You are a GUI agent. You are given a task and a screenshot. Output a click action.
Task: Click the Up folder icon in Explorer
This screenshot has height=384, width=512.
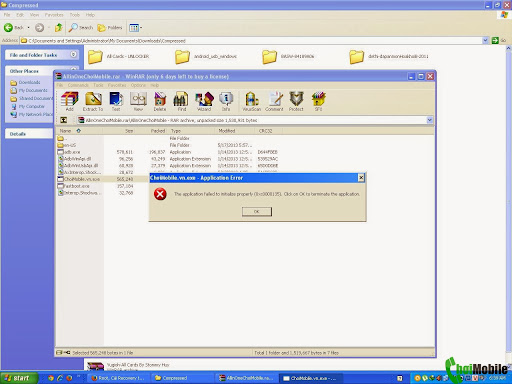[x=59, y=28]
